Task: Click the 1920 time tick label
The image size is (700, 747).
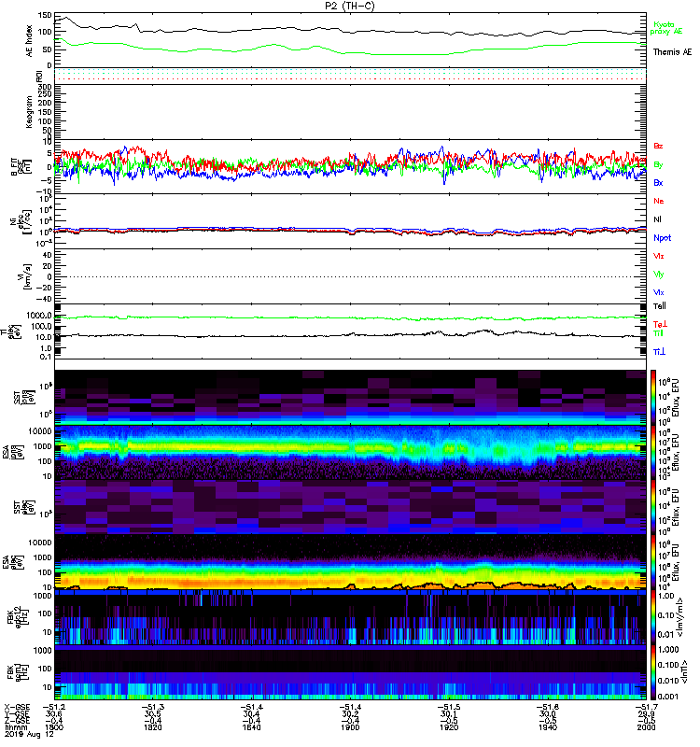Action: (449, 727)
